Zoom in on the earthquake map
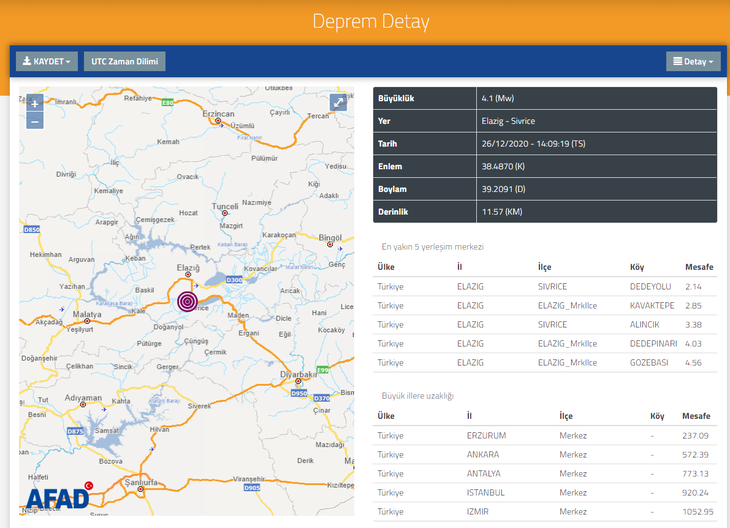The width and height of the screenshot is (730, 528). coord(34,103)
